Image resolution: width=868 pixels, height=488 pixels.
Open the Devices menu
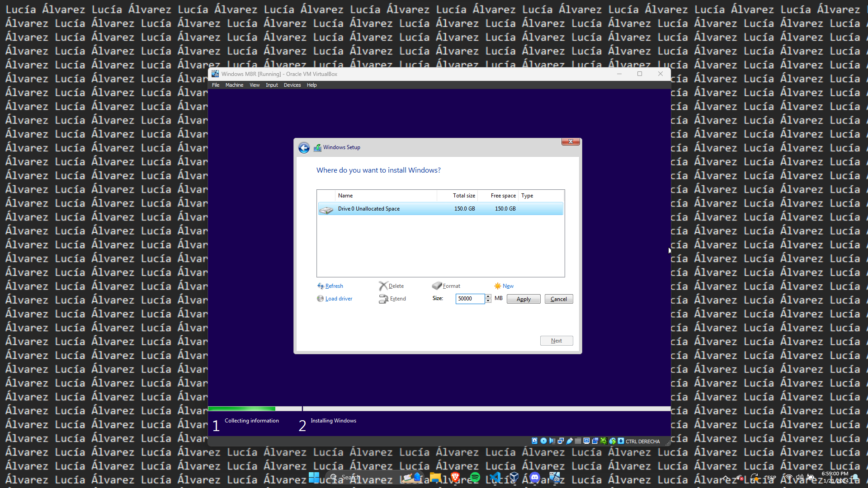click(x=292, y=85)
